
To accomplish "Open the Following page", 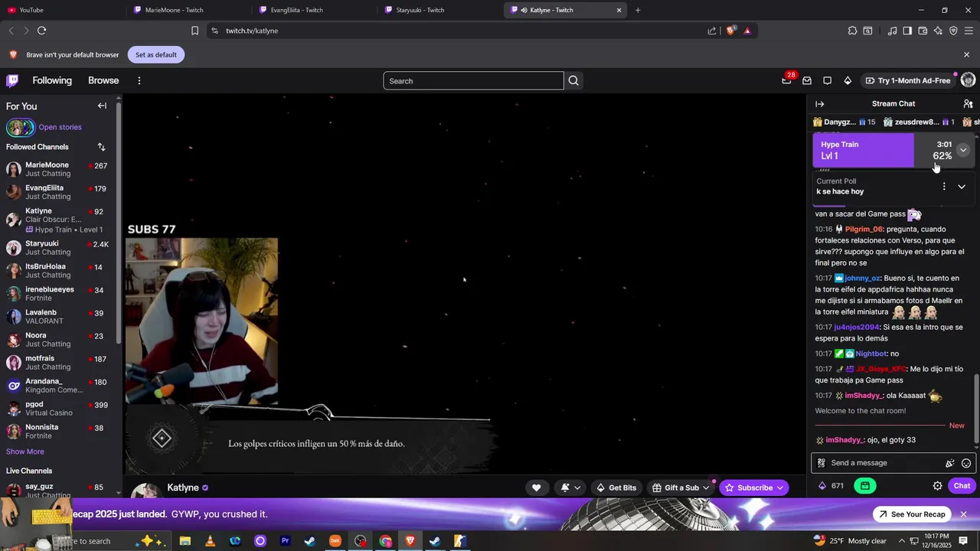I will 52,80.
